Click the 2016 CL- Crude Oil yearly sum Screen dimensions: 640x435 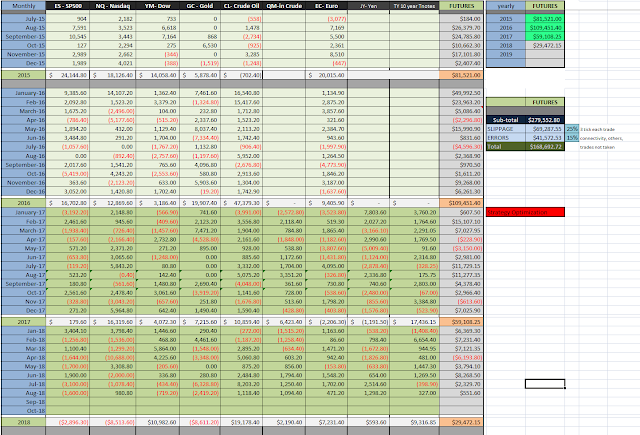click(242, 203)
